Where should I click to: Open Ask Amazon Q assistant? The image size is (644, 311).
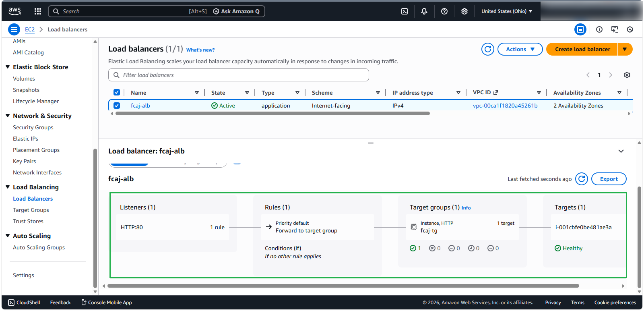point(236,11)
